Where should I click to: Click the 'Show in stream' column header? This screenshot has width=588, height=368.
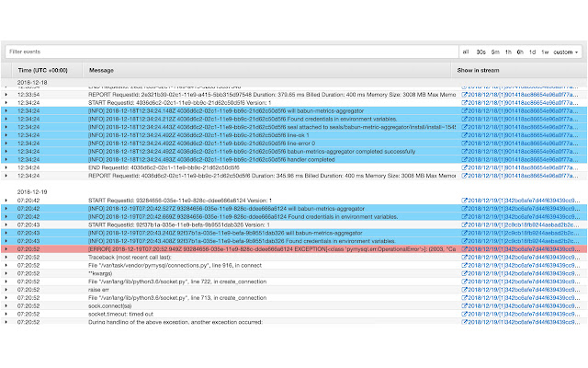478,70
